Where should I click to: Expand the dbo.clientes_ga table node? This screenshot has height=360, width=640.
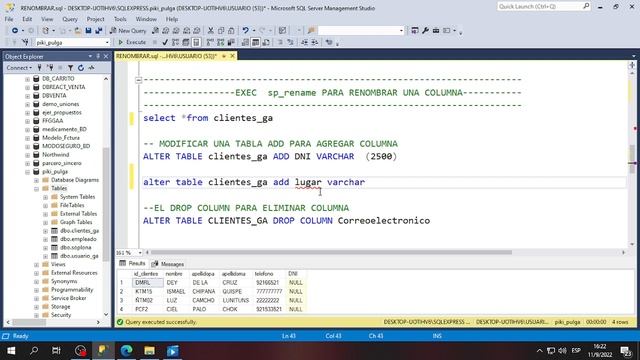[45, 231]
